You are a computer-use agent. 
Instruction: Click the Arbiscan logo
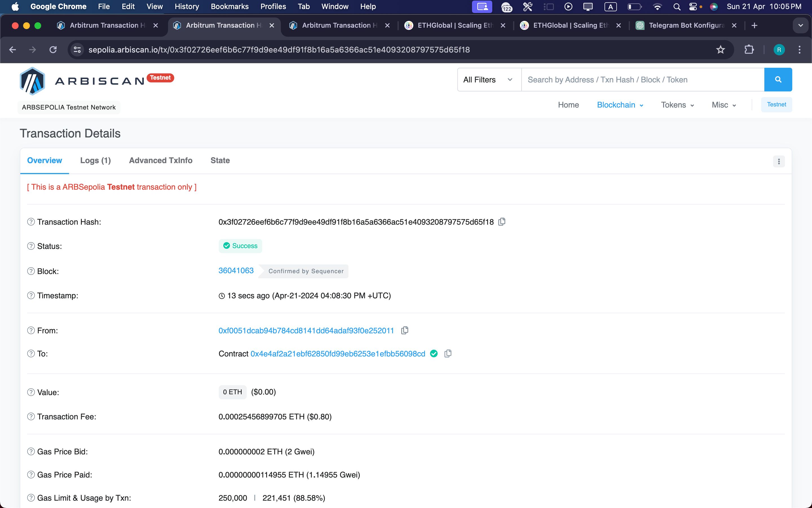(82, 81)
